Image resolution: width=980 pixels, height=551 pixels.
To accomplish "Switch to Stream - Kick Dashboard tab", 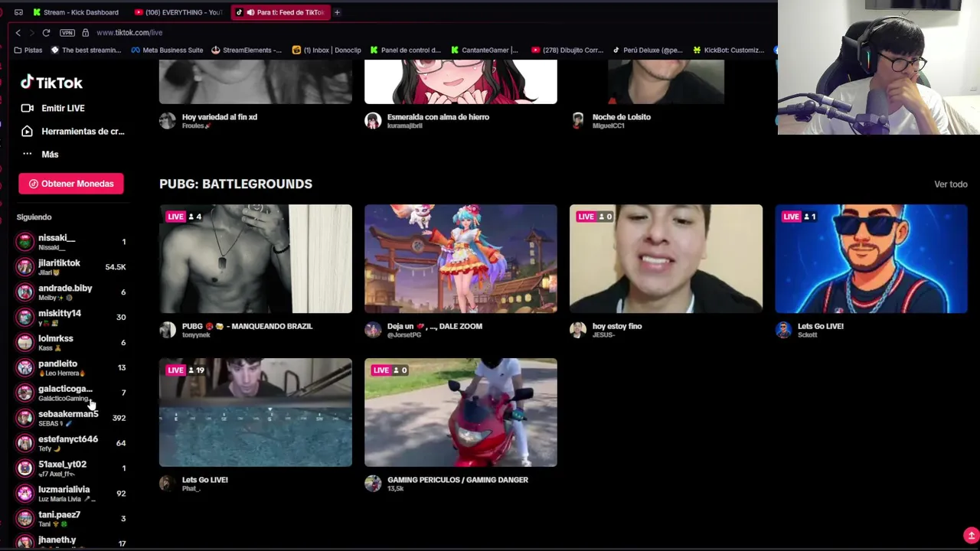I will (x=75, y=12).
